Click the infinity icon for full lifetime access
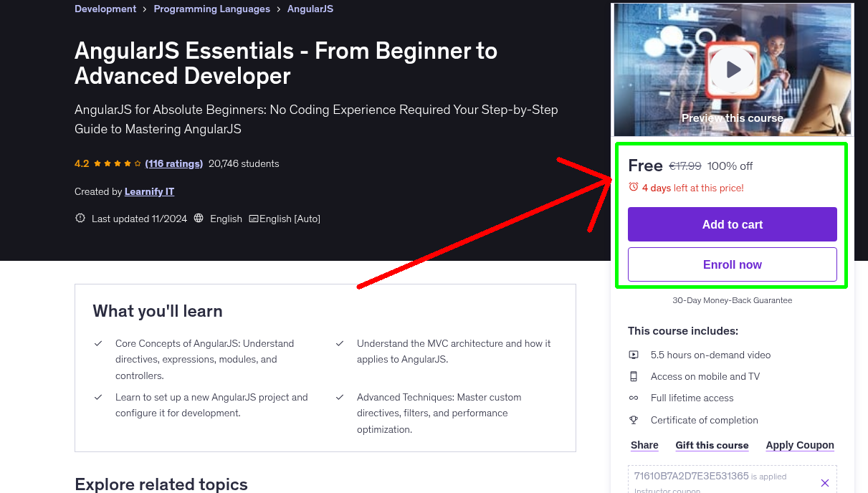The width and height of the screenshot is (868, 493). [x=634, y=398]
